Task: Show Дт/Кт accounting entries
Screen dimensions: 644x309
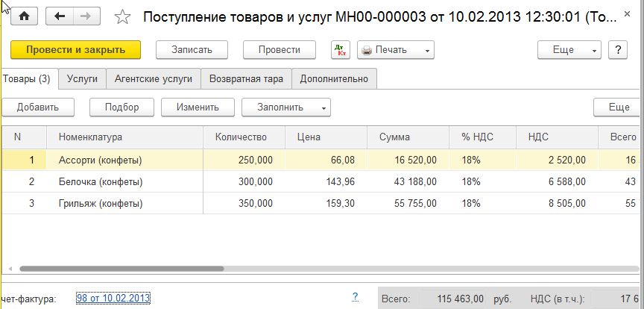Action: pyautogui.click(x=341, y=50)
